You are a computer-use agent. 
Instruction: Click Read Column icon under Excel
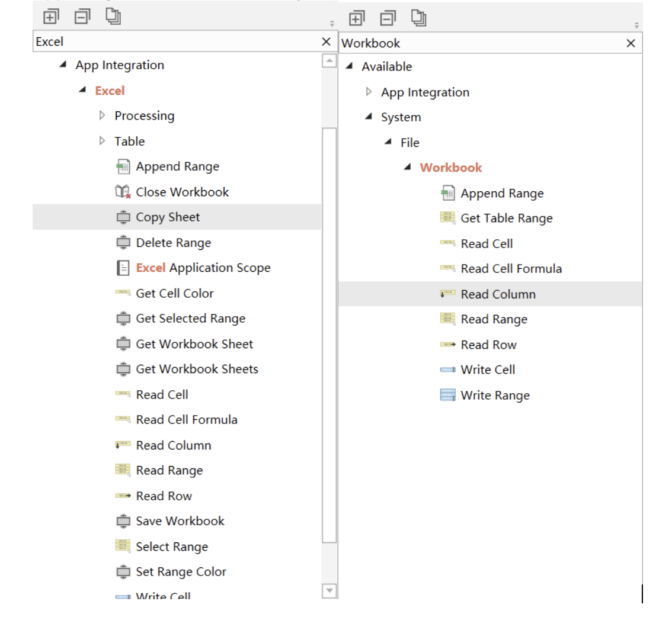pyautogui.click(x=123, y=445)
